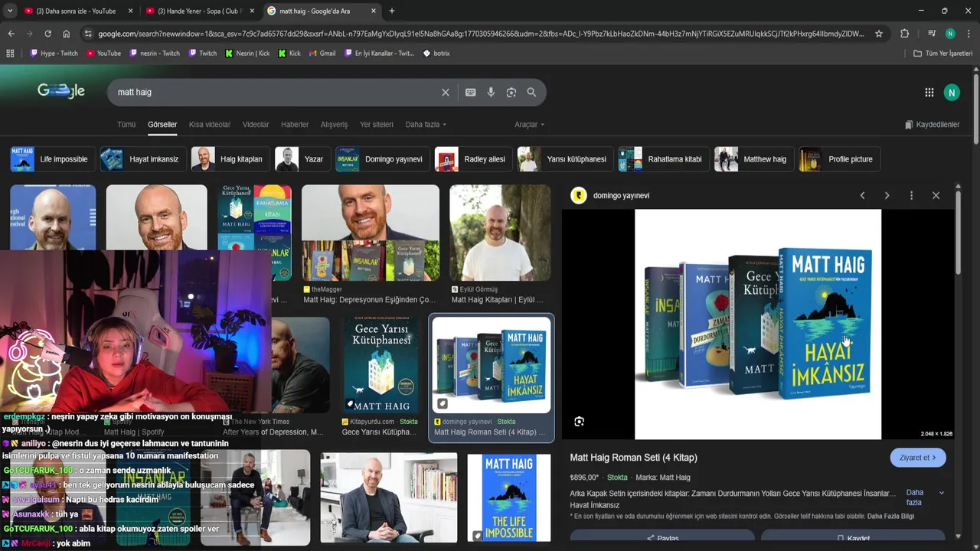The width and height of the screenshot is (980, 551).
Task: Filter by Hayat imkansız chip
Action: [x=143, y=159]
